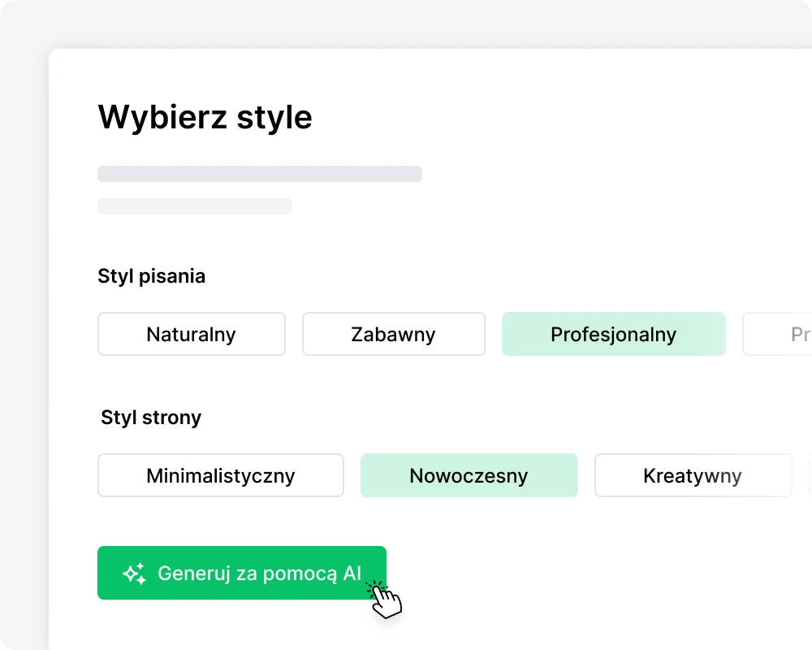Click the Wybierz style heading

[x=205, y=118]
